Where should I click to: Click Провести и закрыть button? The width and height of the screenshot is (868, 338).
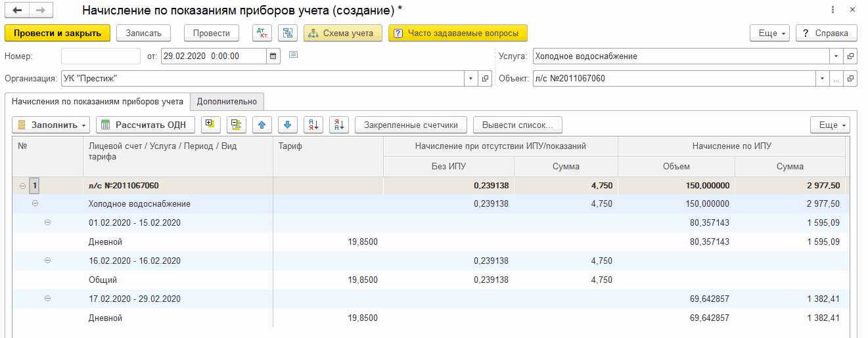[x=57, y=33]
